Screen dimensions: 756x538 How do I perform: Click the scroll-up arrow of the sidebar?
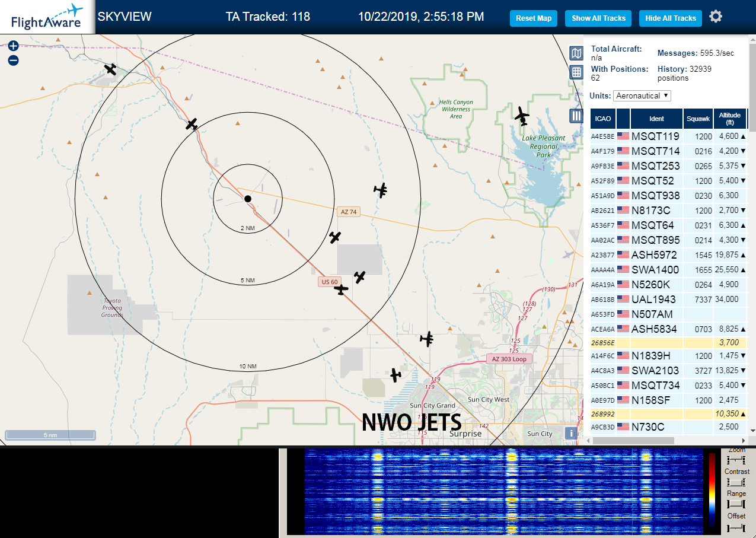coord(752,39)
